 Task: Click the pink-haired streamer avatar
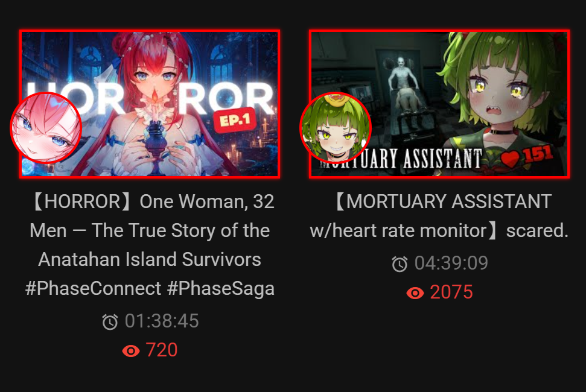tap(46, 128)
